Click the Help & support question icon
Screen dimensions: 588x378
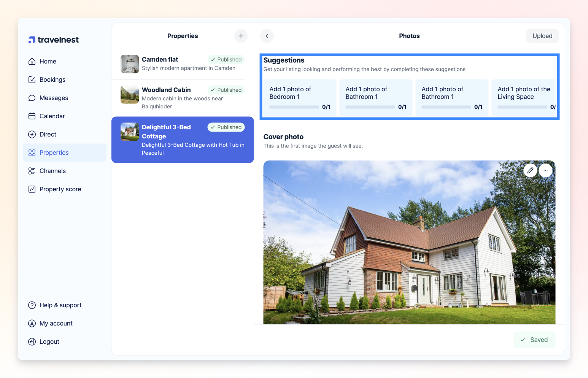point(32,305)
